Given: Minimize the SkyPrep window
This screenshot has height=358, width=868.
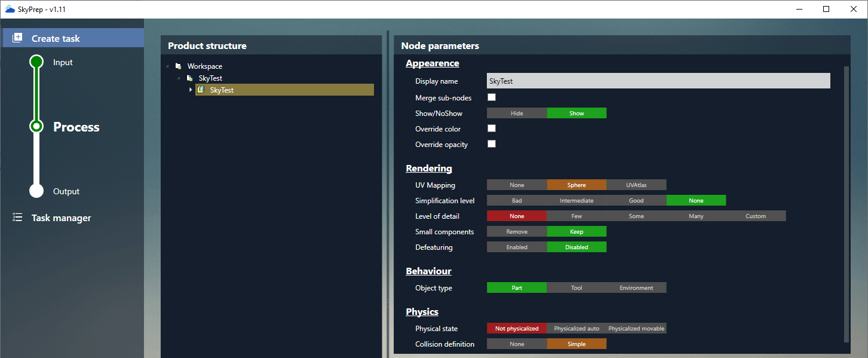Looking at the screenshot, I should coord(799,9).
